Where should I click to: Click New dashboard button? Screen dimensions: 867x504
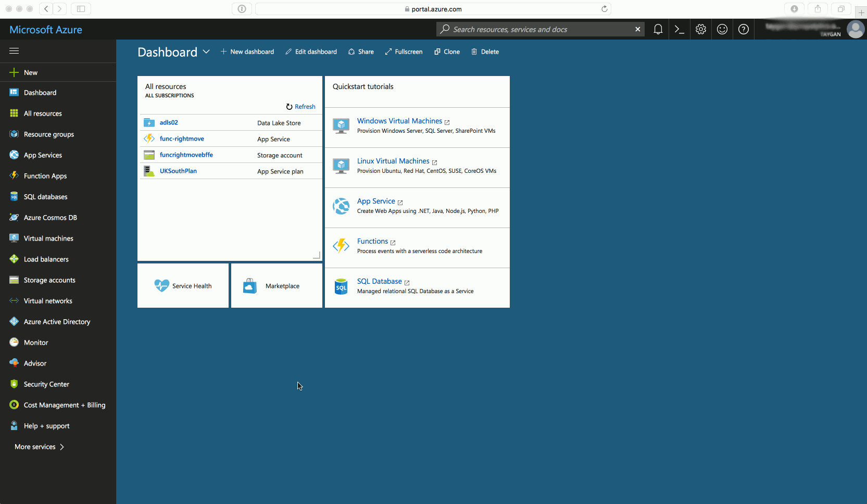pyautogui.click(x=247, y=52)
